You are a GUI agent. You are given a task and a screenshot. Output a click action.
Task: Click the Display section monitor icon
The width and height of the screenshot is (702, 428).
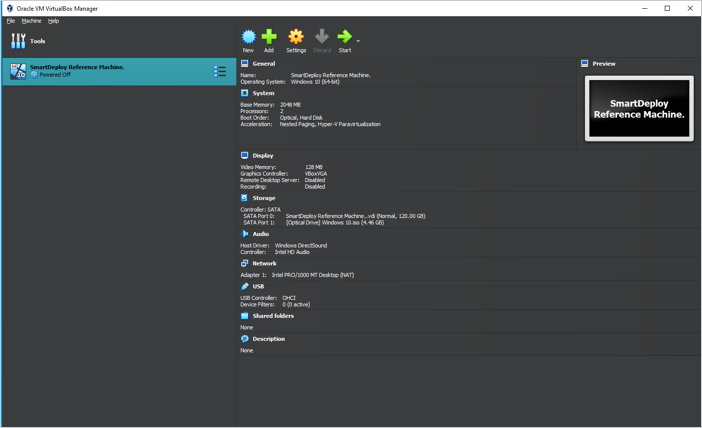tap(244, 155)
